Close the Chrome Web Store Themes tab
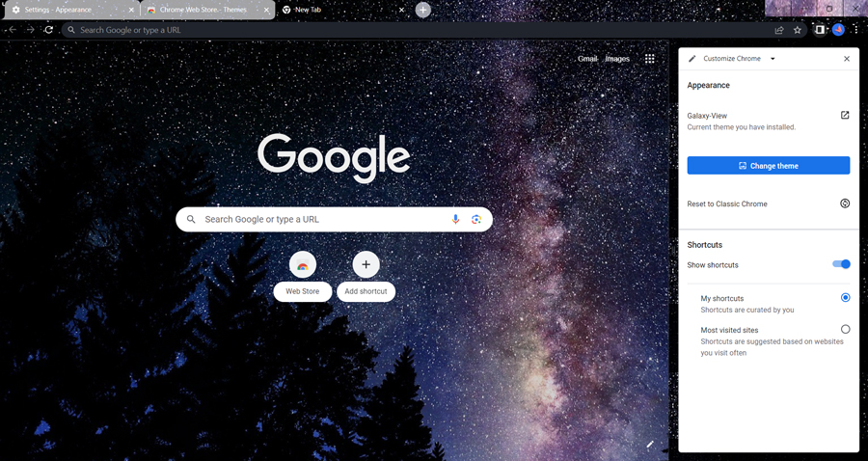 [x=266, y=10]
